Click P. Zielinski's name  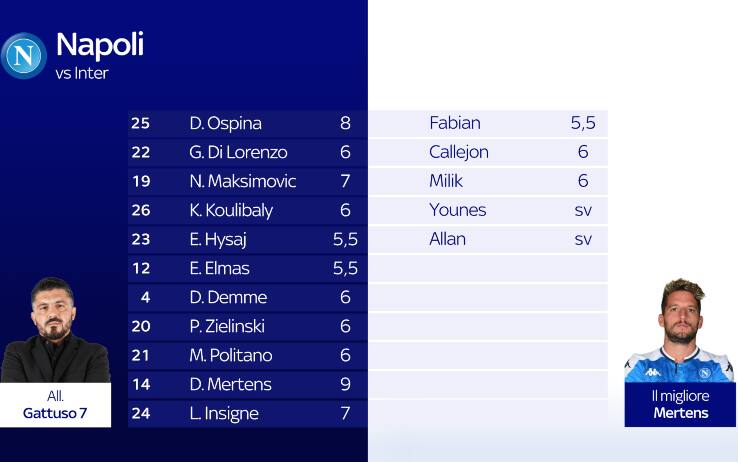click(230, 326)
